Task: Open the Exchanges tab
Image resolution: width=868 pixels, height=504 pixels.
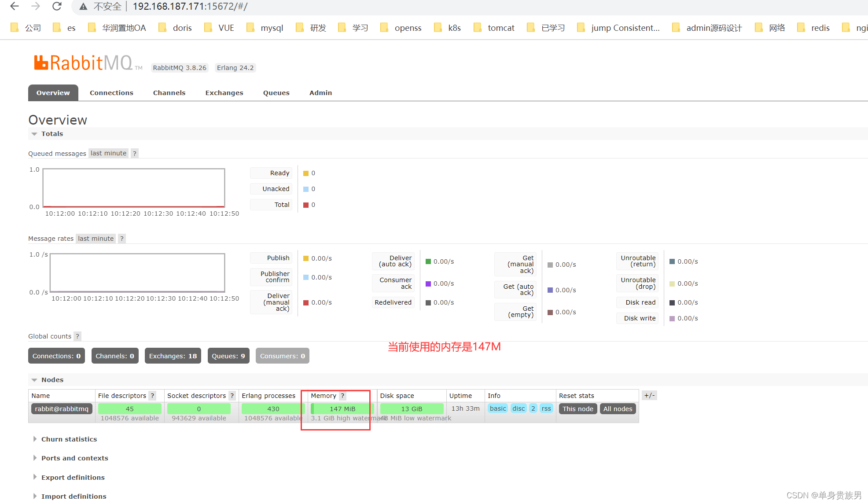Action: click(x=224, y=93)
